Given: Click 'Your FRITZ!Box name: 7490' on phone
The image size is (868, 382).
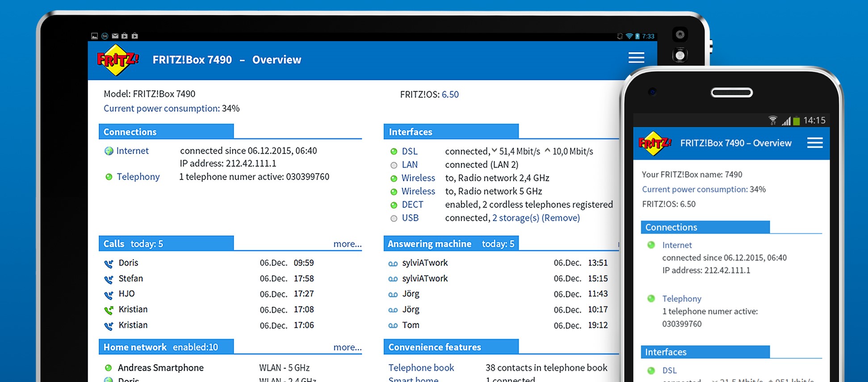Looking at the screenshot, I should pyautogui.click(x=692, y=175).
